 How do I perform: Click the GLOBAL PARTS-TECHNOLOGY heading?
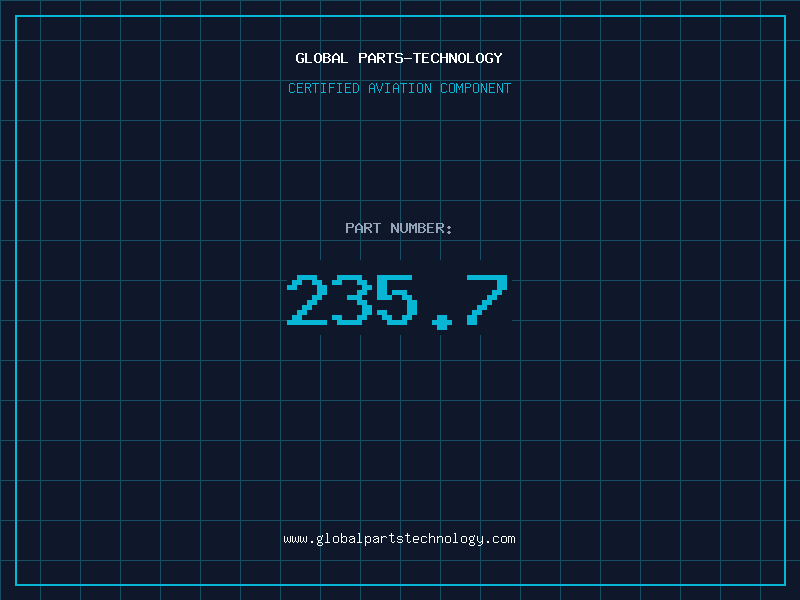pos(399,58)
